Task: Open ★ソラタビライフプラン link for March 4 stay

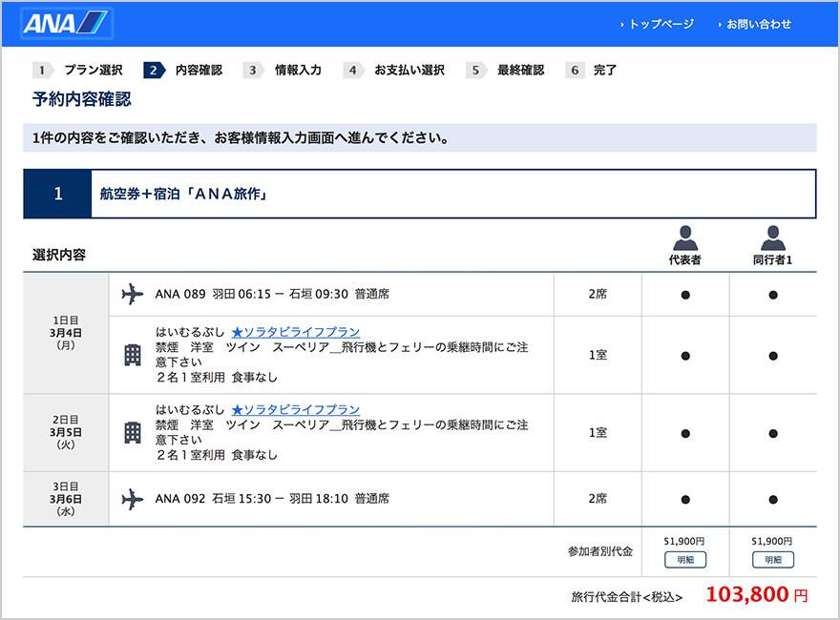Action: (295, 332)
